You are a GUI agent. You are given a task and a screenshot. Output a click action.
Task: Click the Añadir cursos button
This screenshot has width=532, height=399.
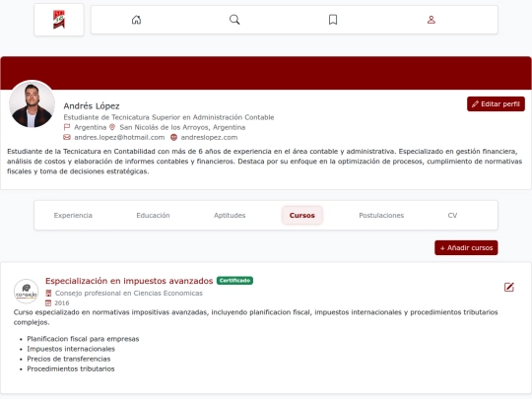466,247
